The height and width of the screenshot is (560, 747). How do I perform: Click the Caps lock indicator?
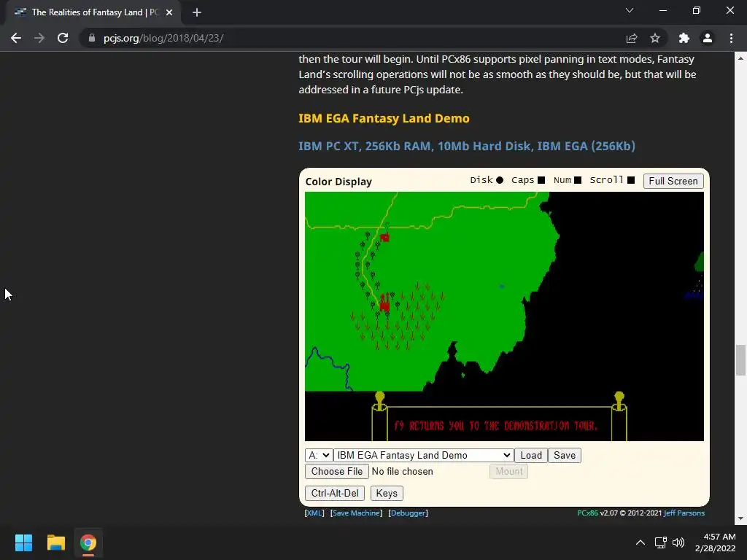click(541, 180)
